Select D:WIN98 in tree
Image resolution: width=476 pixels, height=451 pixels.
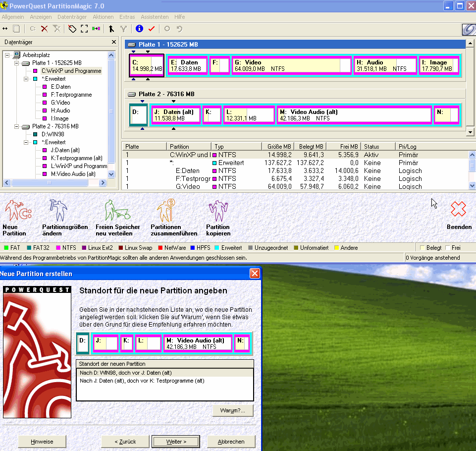coord(53,134)
